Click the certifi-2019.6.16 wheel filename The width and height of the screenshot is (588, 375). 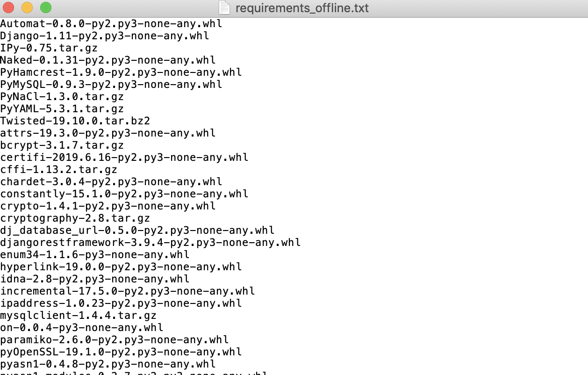click(x=124, y=157)
